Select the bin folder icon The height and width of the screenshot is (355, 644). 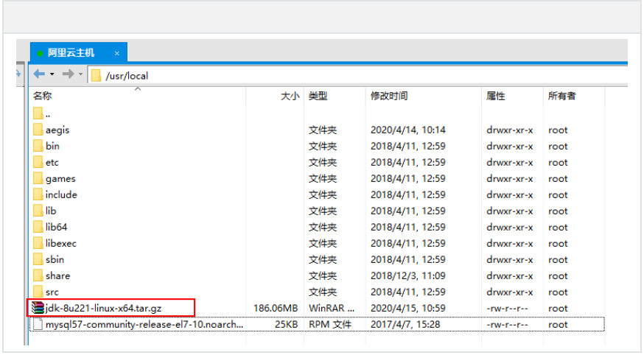[38, 146]
